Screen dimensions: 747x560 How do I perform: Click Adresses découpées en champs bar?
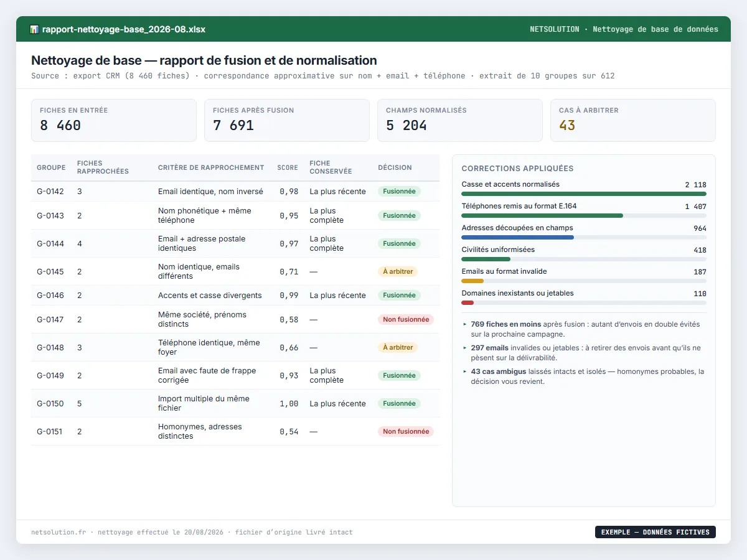click(584, 237)
